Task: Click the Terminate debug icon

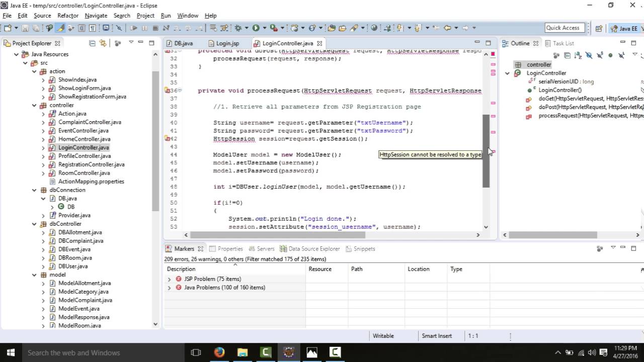Action: [155, 28]
